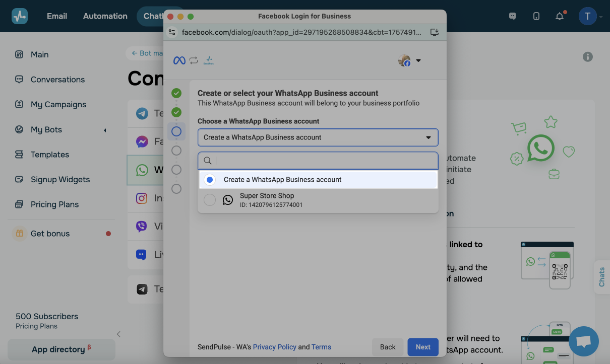Click the facebook.com URL address field
This screenshot has width=610, height=364.
301,32
